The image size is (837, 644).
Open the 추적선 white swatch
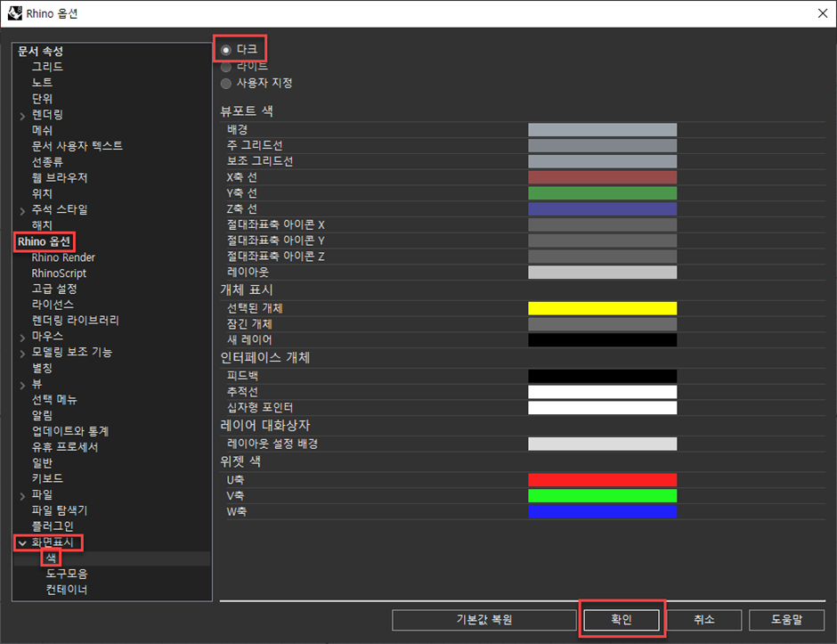[x=602, y=392]
